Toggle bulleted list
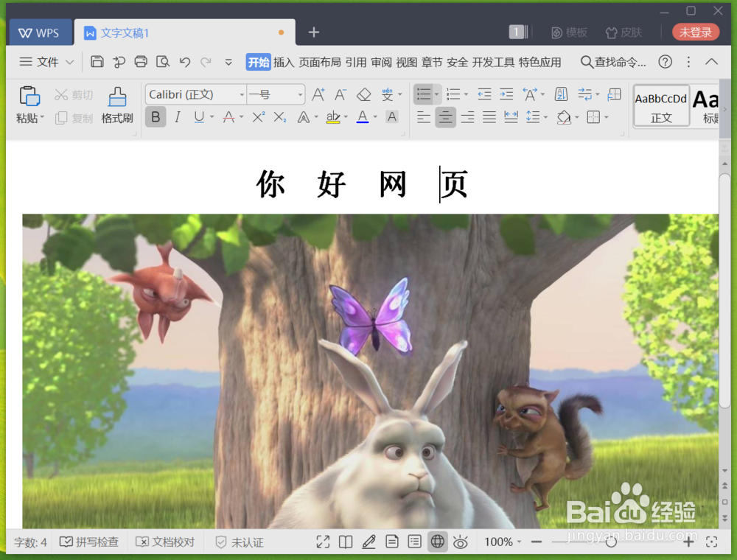The width and height of the screenshot is (737, 560). pyautogui.click(x=424, y=94)
